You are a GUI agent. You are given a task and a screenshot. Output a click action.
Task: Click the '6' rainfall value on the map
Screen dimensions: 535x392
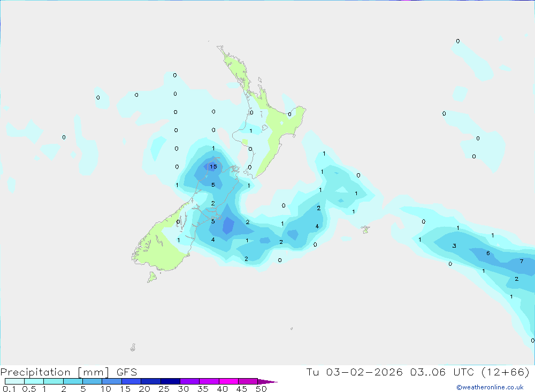(488, 253)
